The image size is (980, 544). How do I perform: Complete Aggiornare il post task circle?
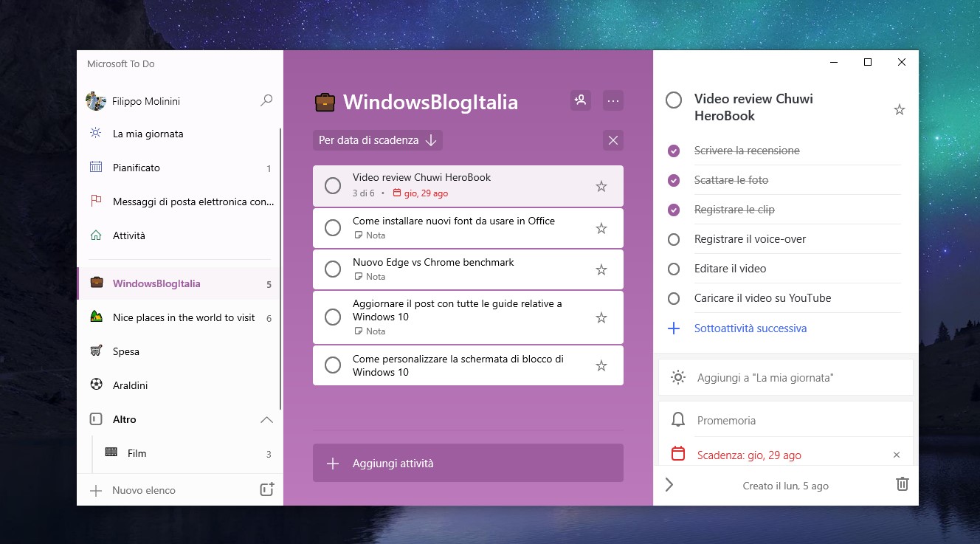pos(333,317)
